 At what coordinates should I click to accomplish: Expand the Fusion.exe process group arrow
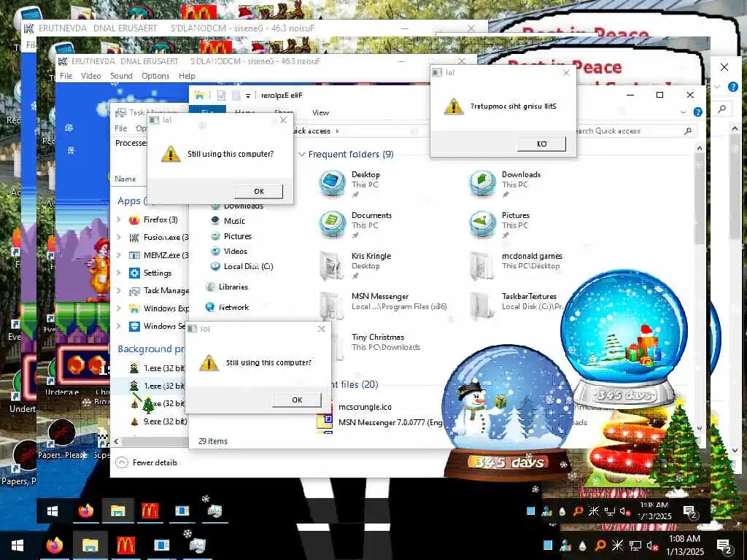(119, 237)
